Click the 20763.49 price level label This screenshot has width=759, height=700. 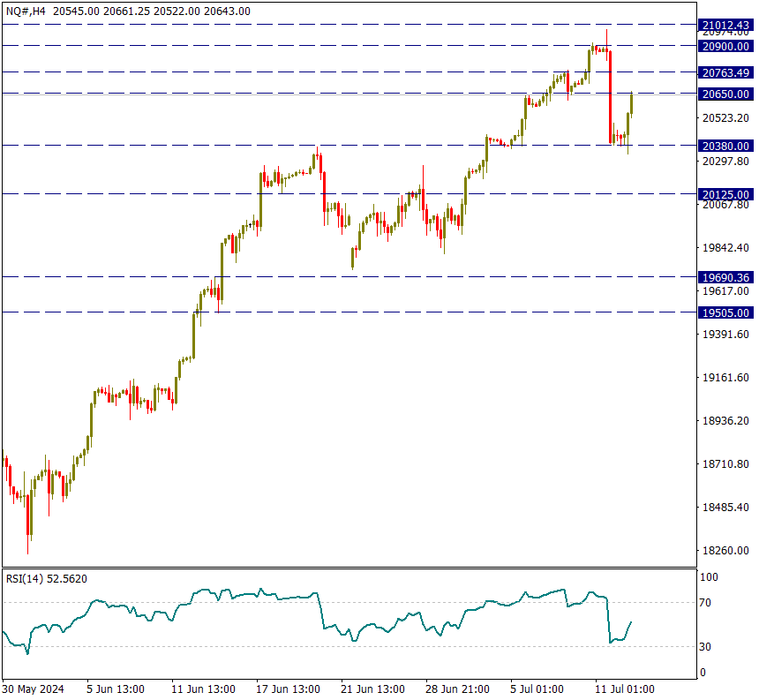pos(725,72)
